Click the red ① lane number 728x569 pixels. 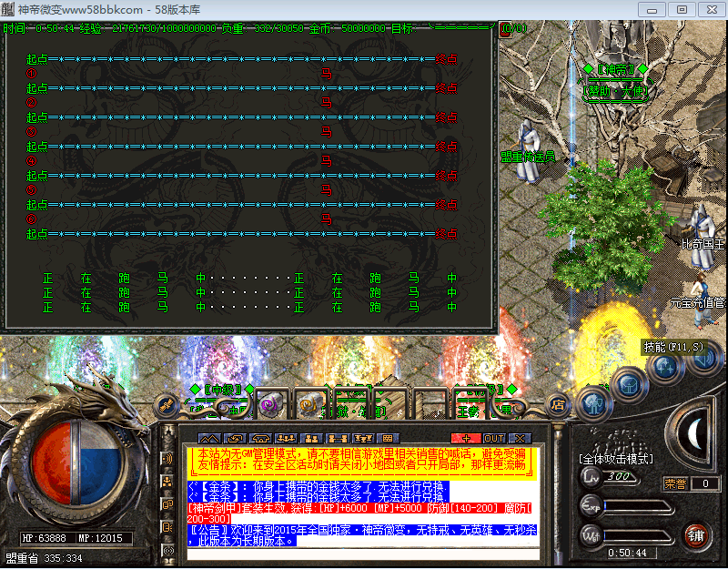click(x=31, y=74)
